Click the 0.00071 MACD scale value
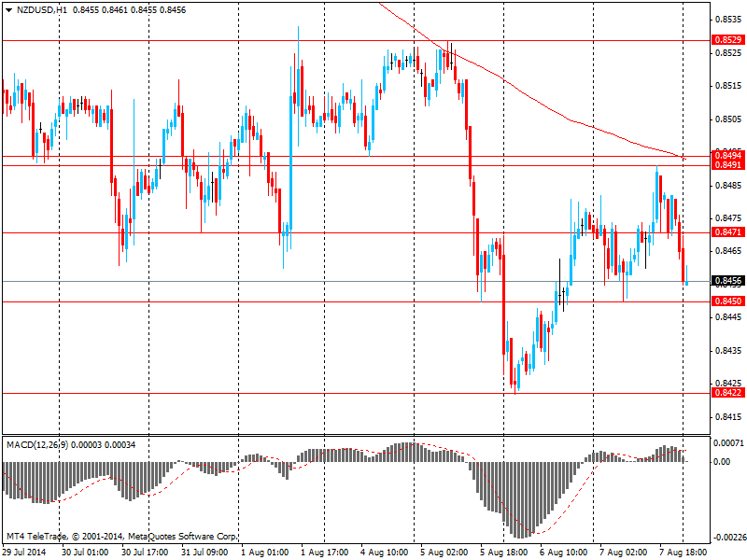 pyautogui.click(x=729, y=441)
